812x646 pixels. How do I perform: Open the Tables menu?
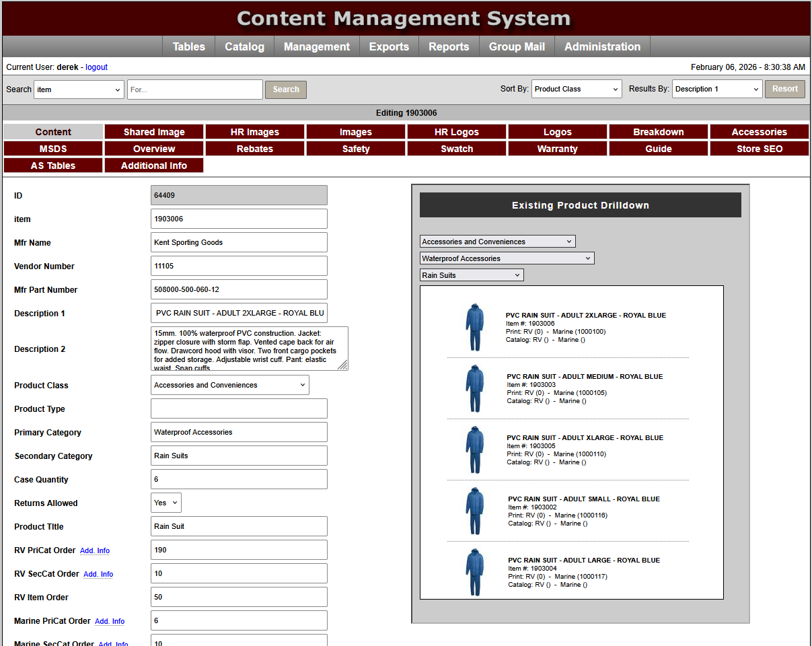(188, 46)
